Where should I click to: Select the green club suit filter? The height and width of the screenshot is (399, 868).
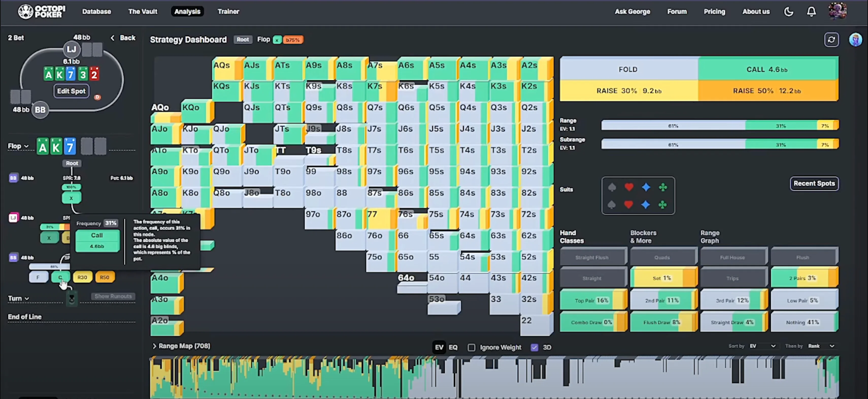(663, 187)
